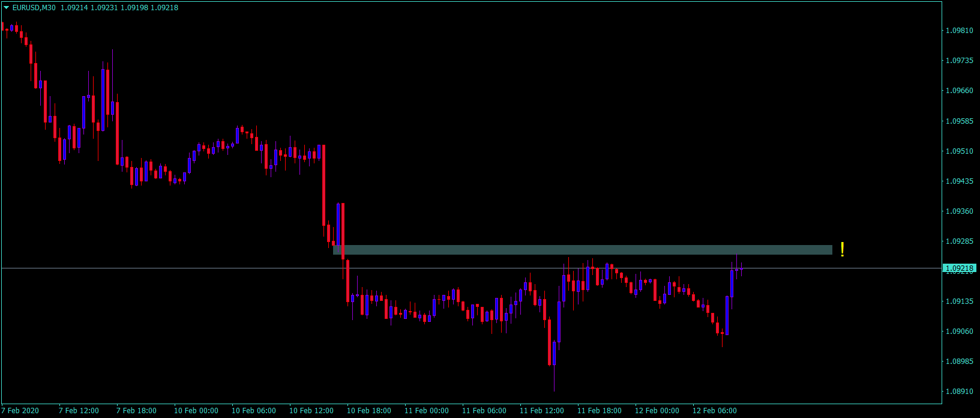Click the 7 Feb 2020 date label
Viewport: 980px width, 418px height.
pos(20,411)
